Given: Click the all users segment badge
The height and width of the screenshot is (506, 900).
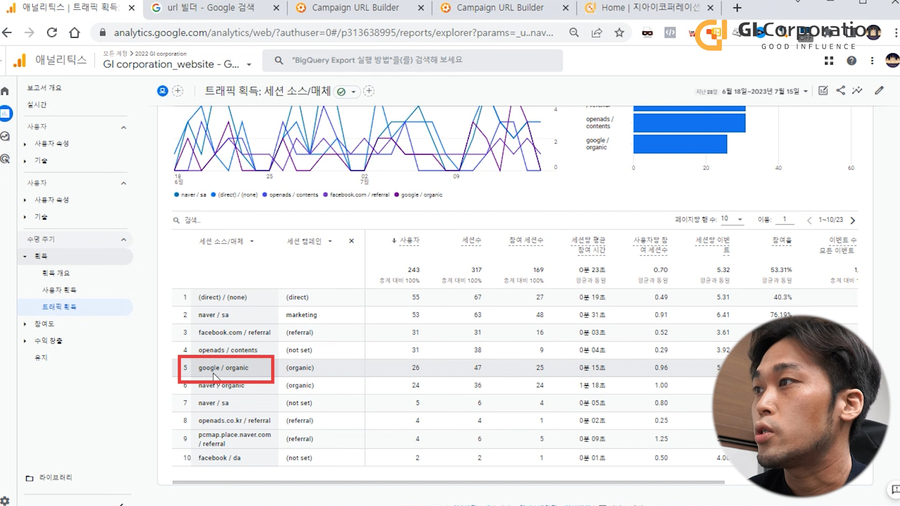Looking at the screenshot, I should click(162, 91).
